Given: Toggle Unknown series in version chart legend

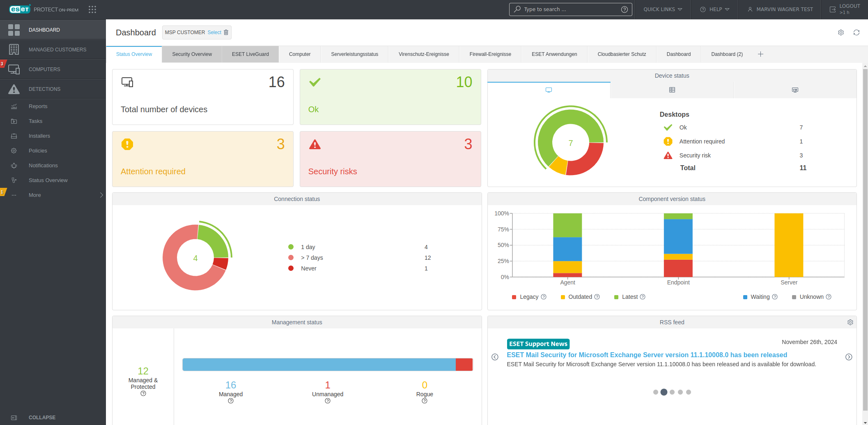Looking at the screenshot, I should (x=808, y=297).
